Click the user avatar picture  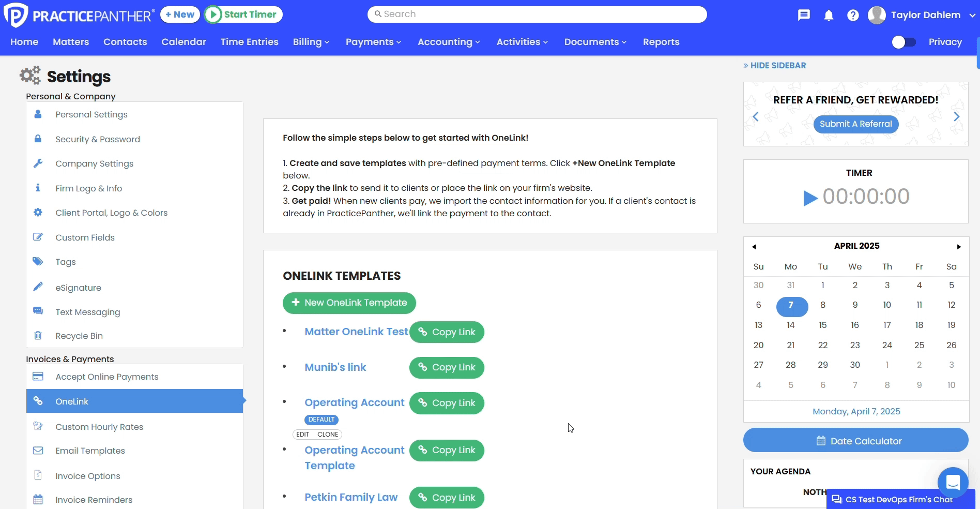coord(877,15)
